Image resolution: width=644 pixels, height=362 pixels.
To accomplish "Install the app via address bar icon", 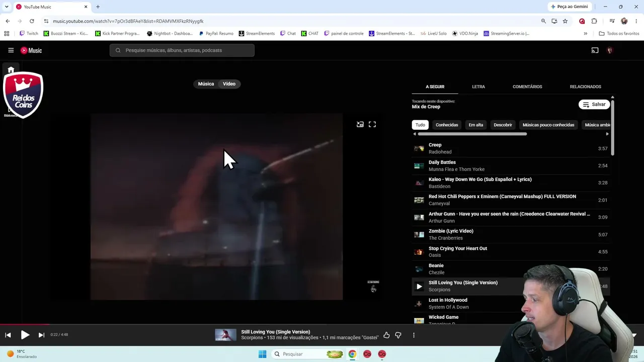I will [x=554, y=21].
